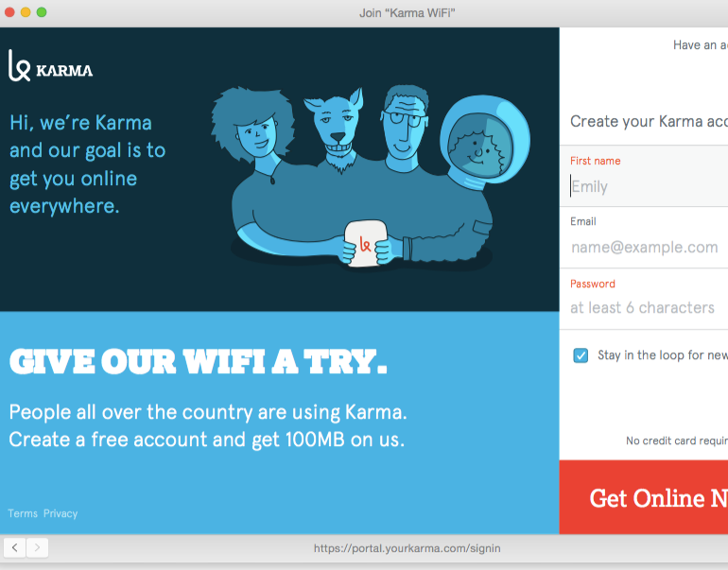Go forward with the right arrow button
The width and height of the screenshot is (728, 570).
click(37, 547)
